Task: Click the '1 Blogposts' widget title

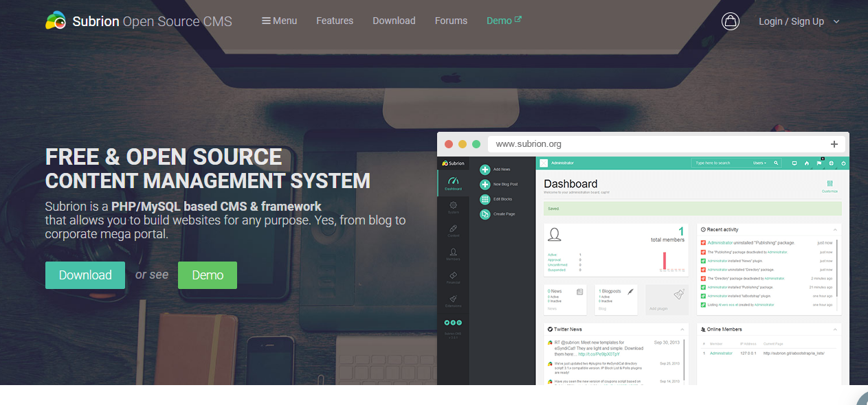Action: point(610,291)
